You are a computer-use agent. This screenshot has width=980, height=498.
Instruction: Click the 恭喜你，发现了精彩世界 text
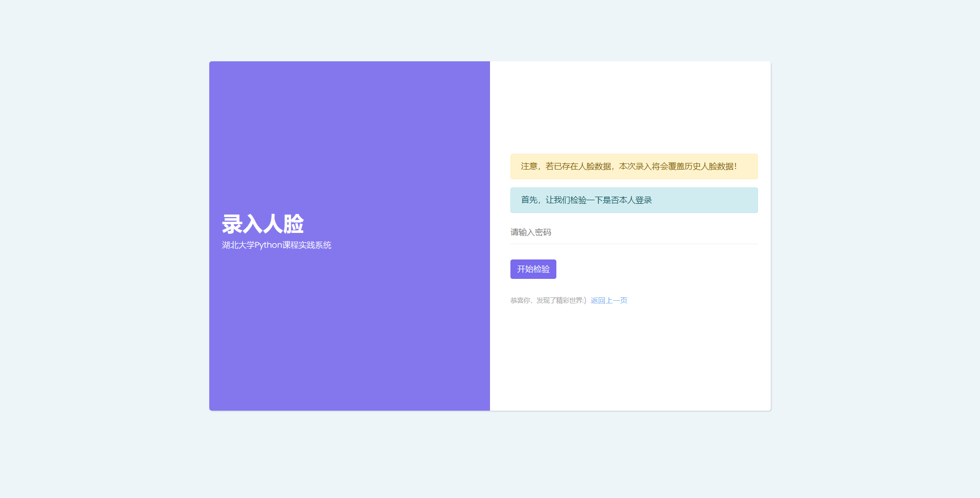point(548,300)
